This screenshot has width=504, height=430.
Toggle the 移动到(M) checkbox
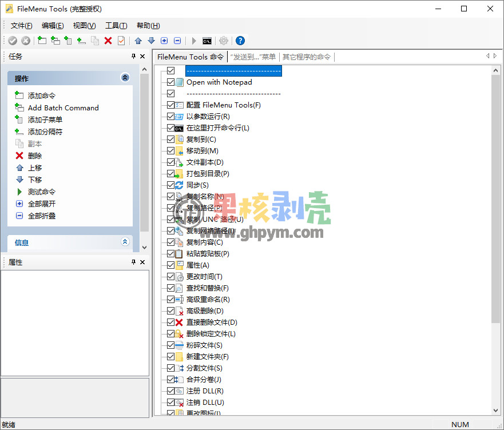[x=170, y=151]
